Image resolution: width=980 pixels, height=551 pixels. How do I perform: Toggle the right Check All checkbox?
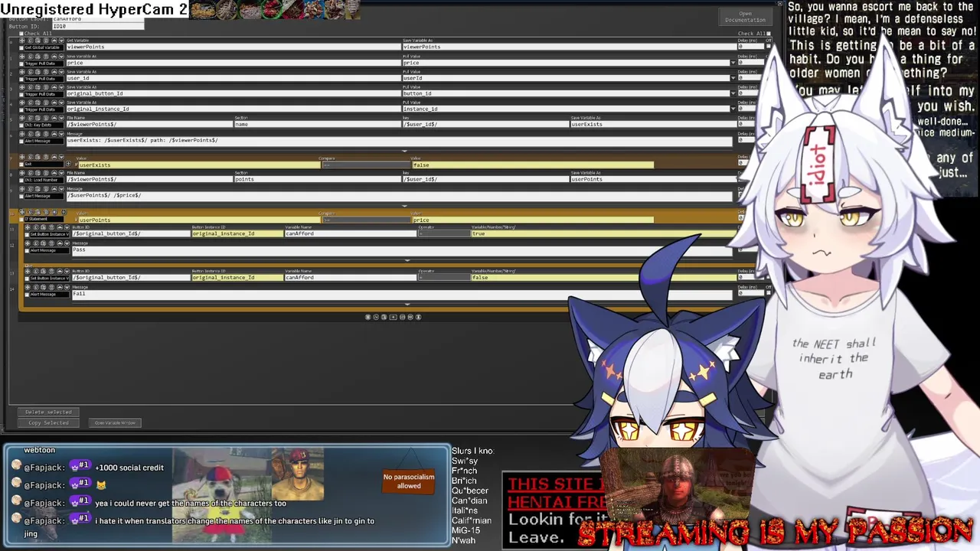click(x=768, y=34)
